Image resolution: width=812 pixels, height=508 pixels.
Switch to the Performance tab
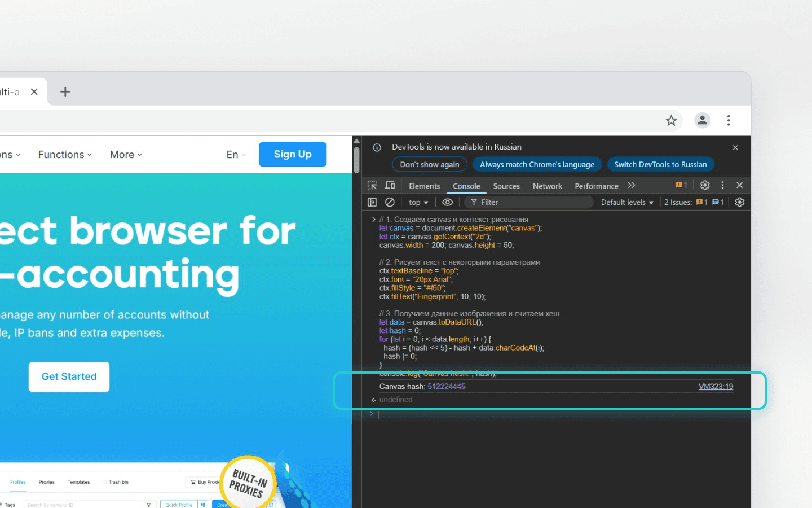(x=597, y=186)
